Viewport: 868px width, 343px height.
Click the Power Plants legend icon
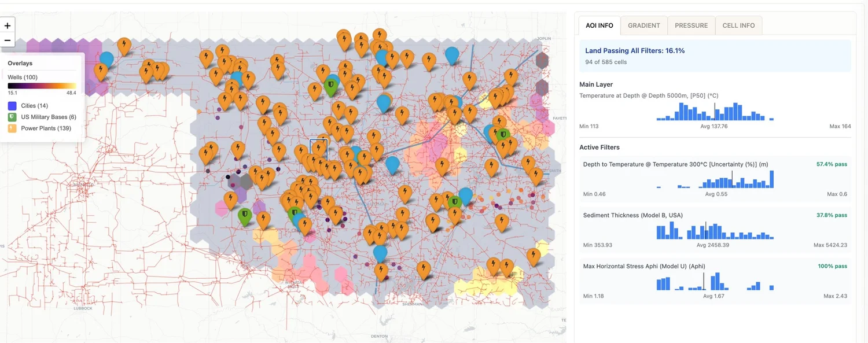click(12, 128)
